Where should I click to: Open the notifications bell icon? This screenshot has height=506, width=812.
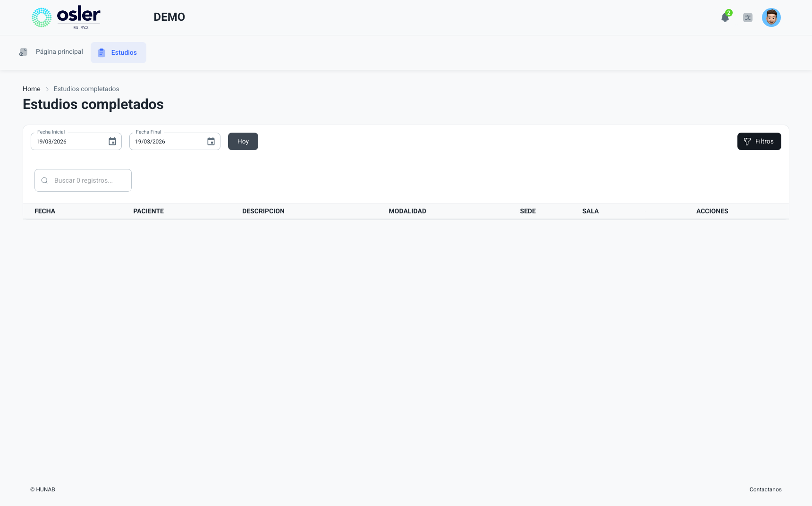[x=725, y=17]
